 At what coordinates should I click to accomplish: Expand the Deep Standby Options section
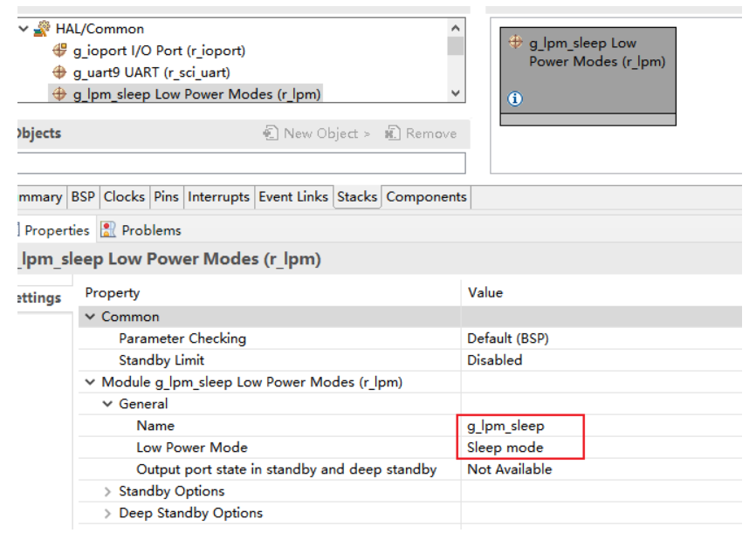[x=107, y=513]
